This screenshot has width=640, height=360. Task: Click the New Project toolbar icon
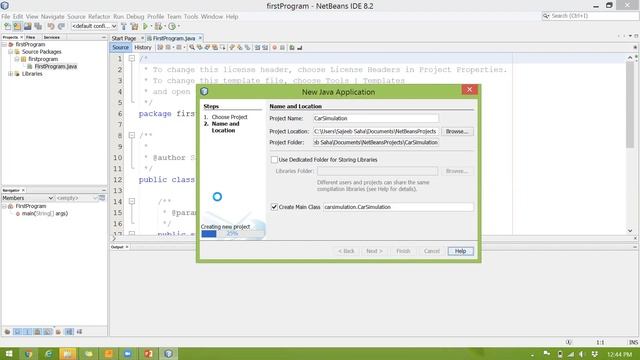[17, 26]
